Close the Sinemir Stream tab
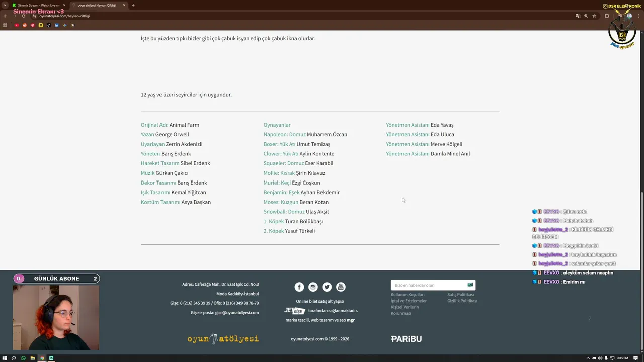644x362 pixels. pyautogui.click(x=65, y=5)
